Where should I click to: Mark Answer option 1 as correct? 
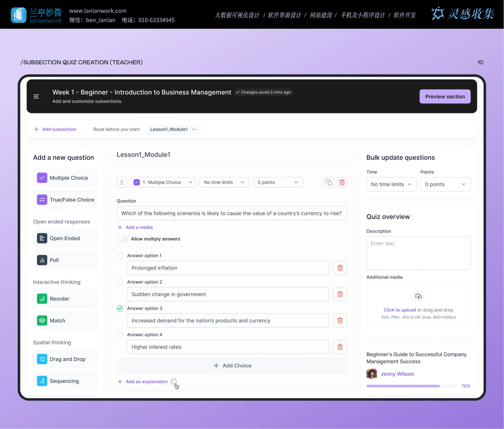(x=120, y=255)
